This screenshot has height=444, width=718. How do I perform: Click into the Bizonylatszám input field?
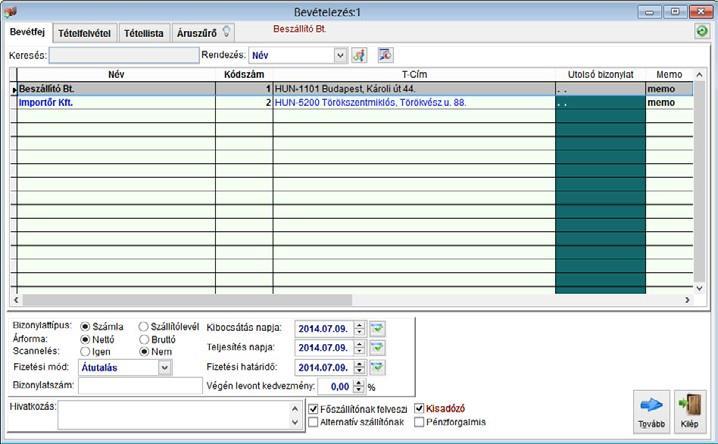140,385
